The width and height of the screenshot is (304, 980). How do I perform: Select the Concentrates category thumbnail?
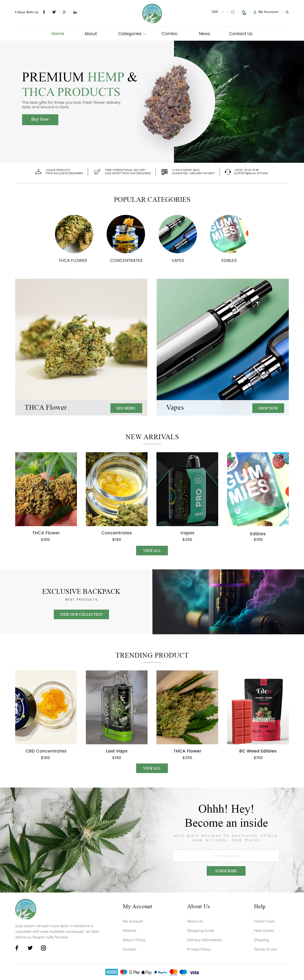(x=126, y=234)
